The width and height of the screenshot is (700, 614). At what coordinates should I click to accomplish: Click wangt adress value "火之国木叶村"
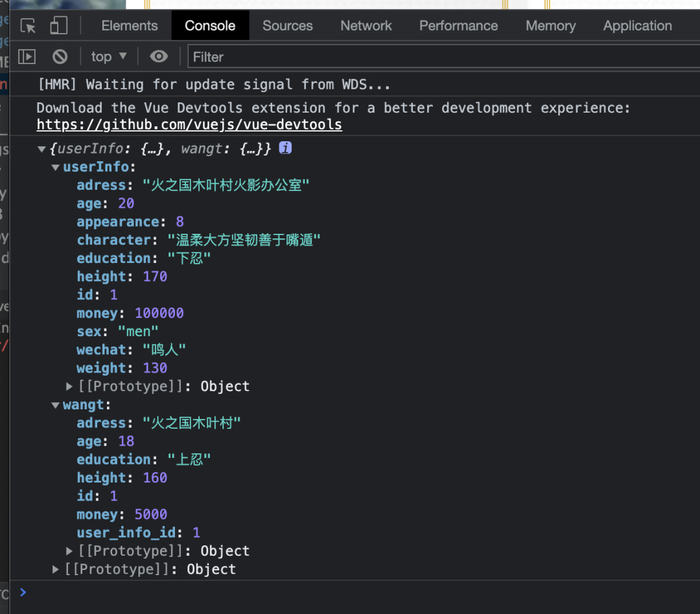tap(191, 423)
